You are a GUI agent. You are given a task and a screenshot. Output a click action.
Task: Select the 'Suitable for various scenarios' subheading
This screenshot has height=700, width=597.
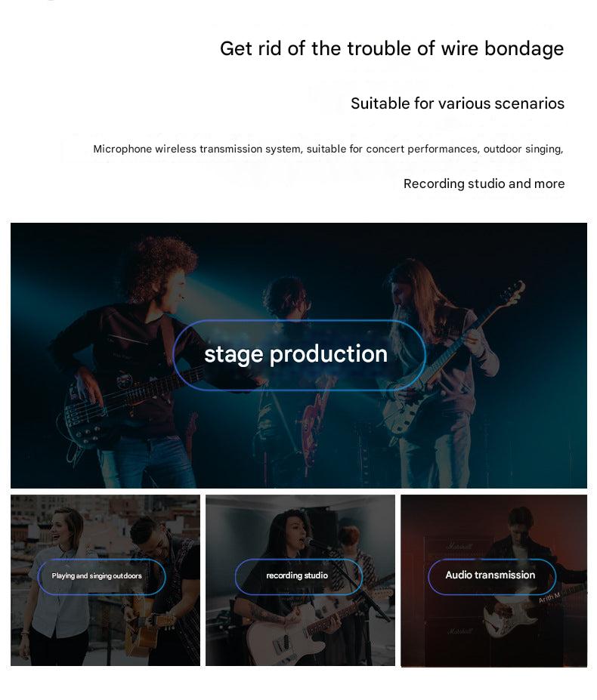pyautogui.click(x=457, y=103)
